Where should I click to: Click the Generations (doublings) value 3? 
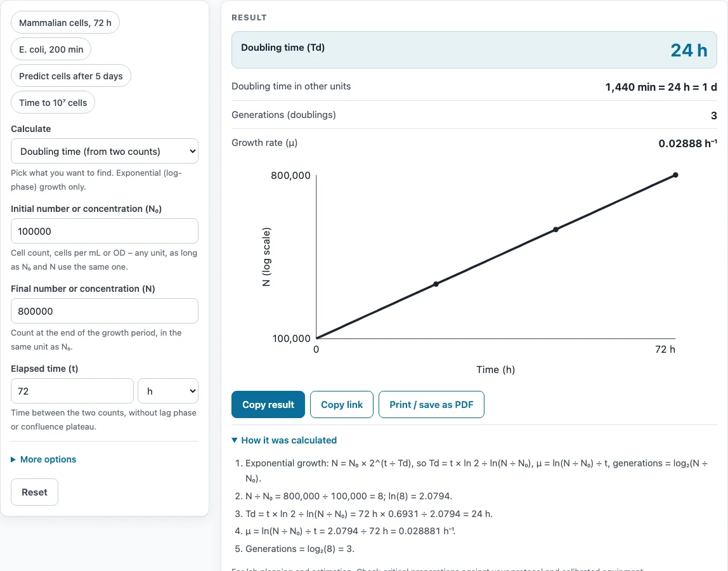(x=714, y=115)
